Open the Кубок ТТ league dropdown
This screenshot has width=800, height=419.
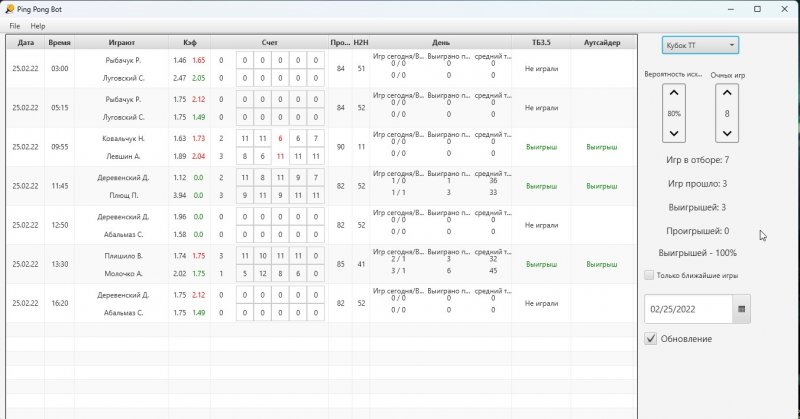click(x=700, y=45)
